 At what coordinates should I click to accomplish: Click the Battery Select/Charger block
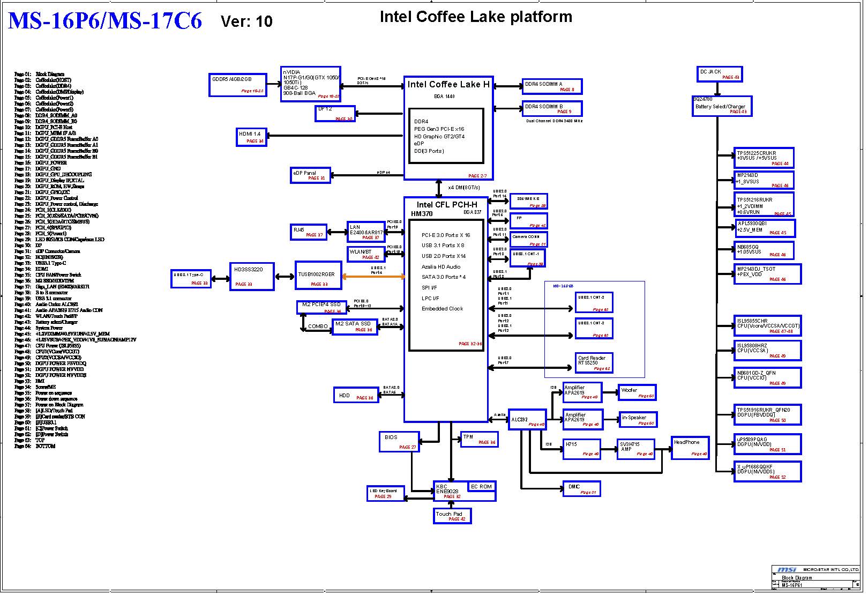(722, 106)
